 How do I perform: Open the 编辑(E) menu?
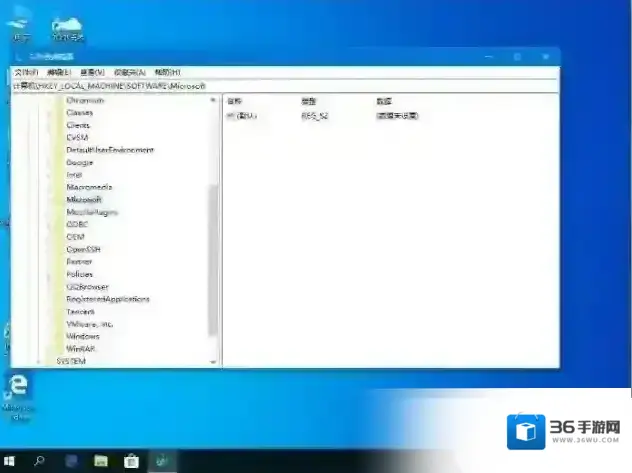click(59, 73)
